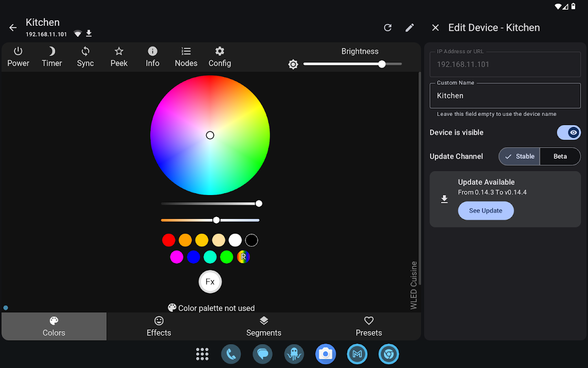Click the refresh icon in header
Screen dimensions: 588x368
[x=388, y=28]
